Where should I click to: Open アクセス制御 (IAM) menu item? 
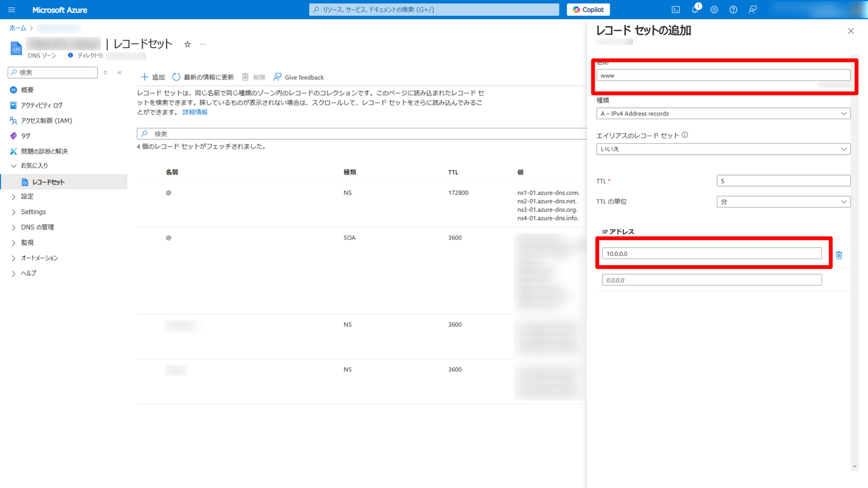coord(46,121)
